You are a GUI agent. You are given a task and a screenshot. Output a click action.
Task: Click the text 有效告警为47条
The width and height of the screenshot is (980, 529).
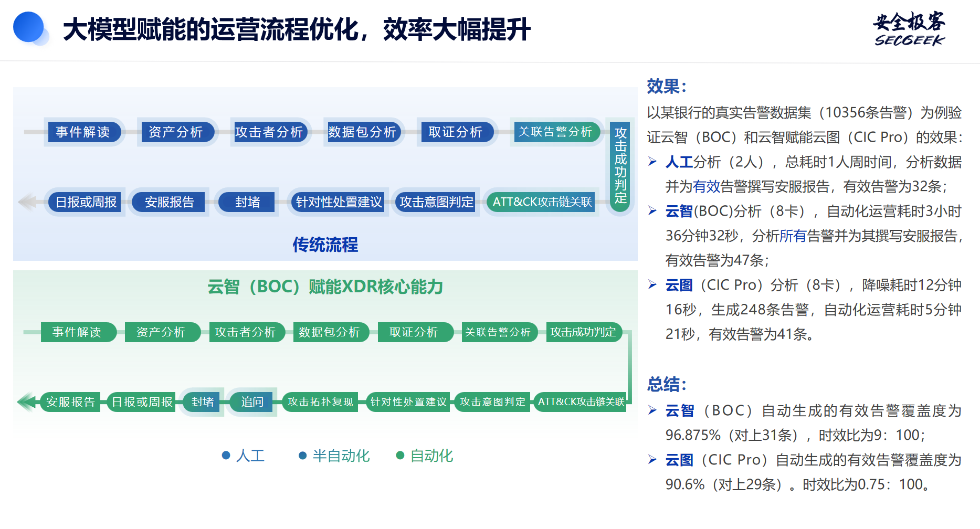point(715,260)
